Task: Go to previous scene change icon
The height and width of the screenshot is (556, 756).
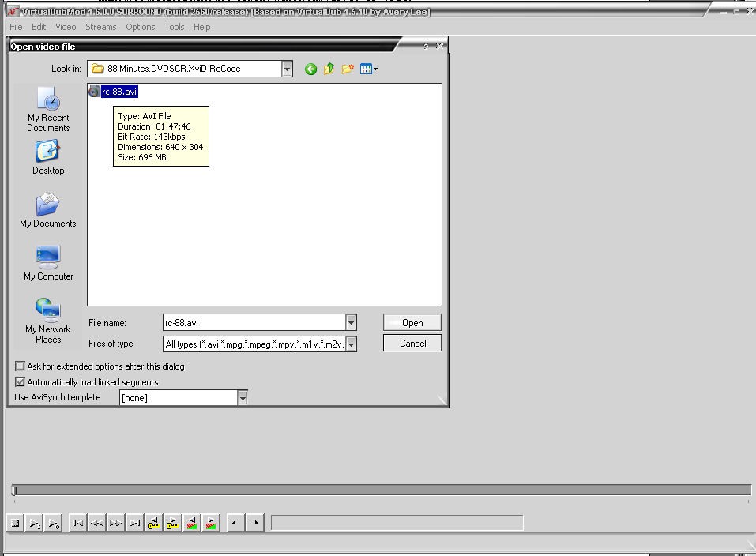Action: [192, 523]
